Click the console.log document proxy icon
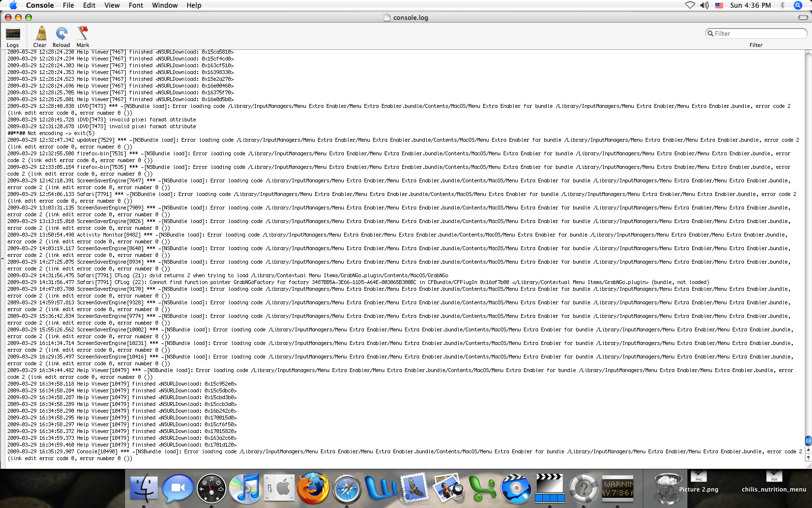Image resolution: width=812 pixels, height=508 pixels. click(387, 17)
